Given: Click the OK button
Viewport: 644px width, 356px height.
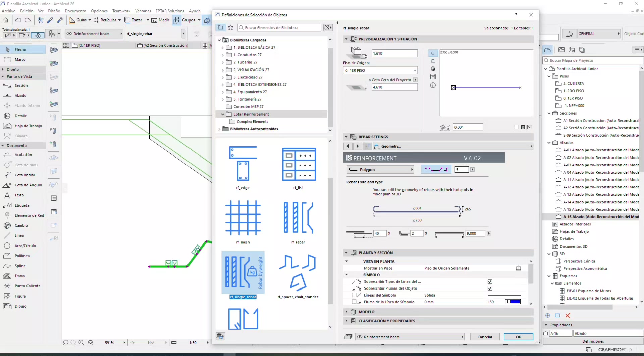Looking at the screenshot, I should [519, 337].
